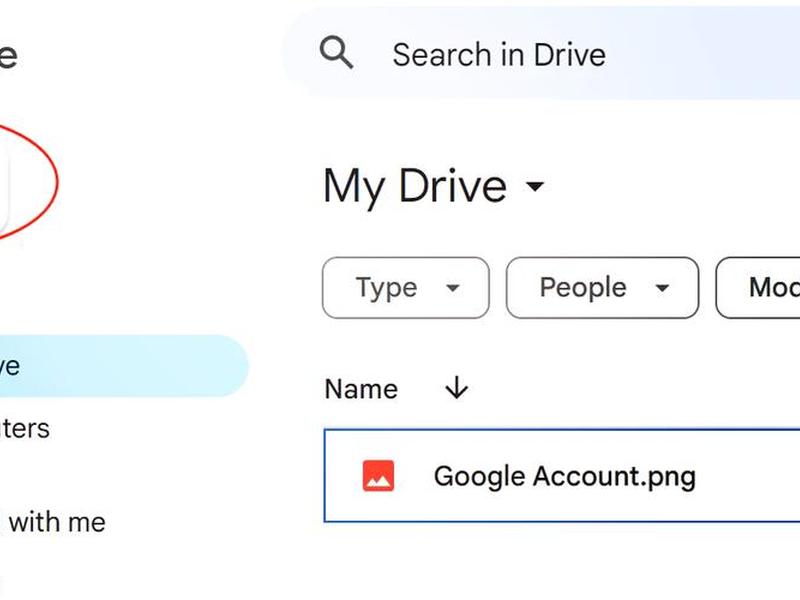
Task: Open the Type filter dropdown
Action: [406, 288]
